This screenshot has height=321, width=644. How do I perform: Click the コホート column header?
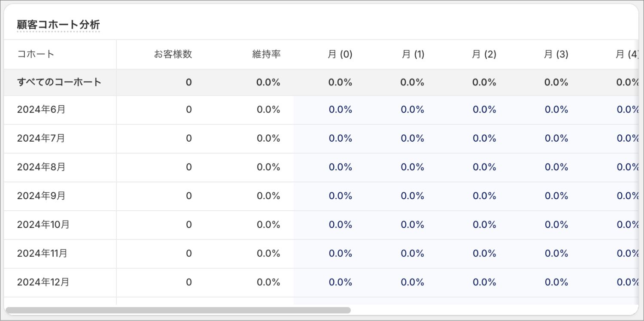[x=36, y=54]
